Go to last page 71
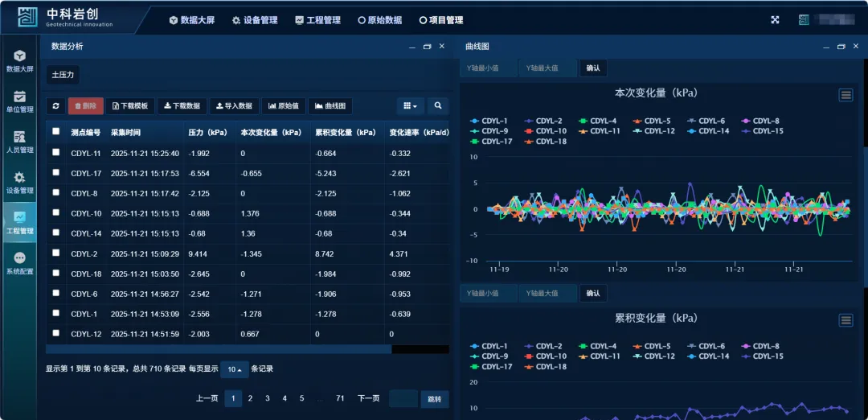868x420 pixels. pyautogui.click(x=340, y=398)
